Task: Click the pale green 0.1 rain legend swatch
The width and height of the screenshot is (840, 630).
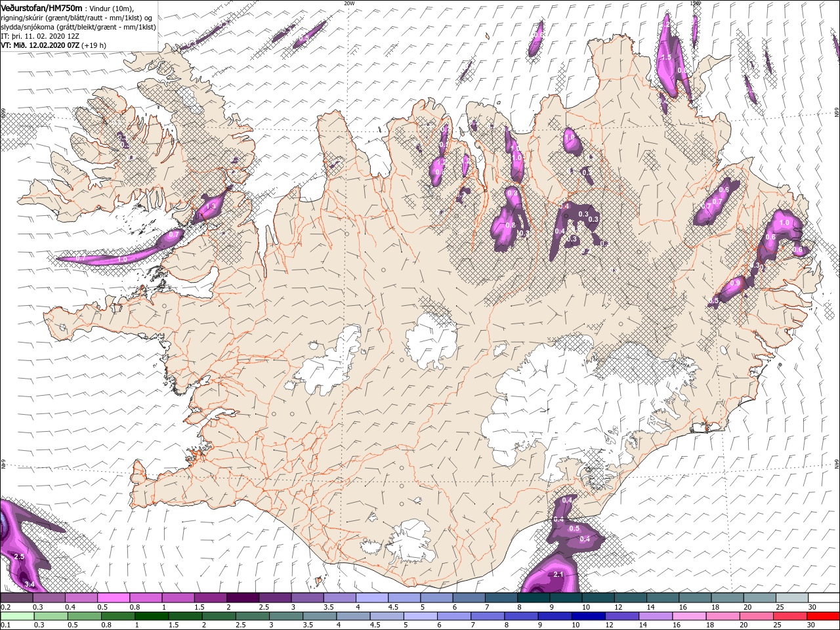Action: tap(16, 616)
